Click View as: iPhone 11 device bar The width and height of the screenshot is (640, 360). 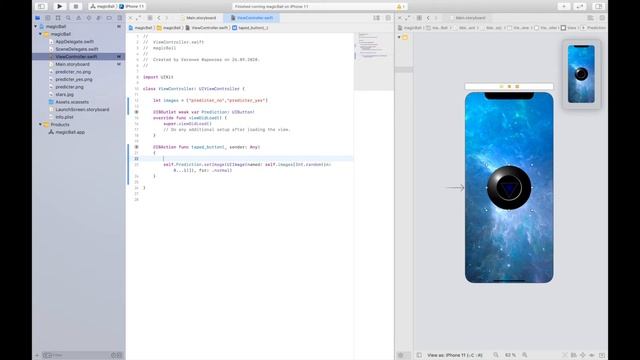click(x=455, y=355)
